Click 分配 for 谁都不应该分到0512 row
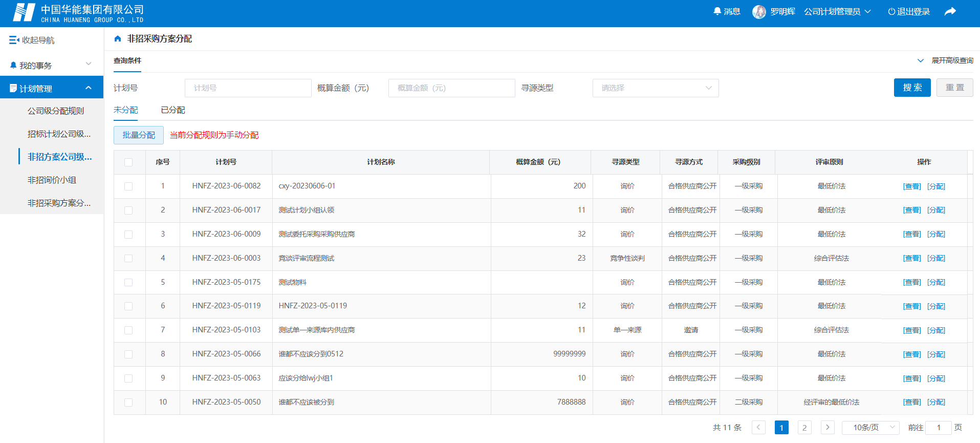The image size is (980, 443). point(936,354)
